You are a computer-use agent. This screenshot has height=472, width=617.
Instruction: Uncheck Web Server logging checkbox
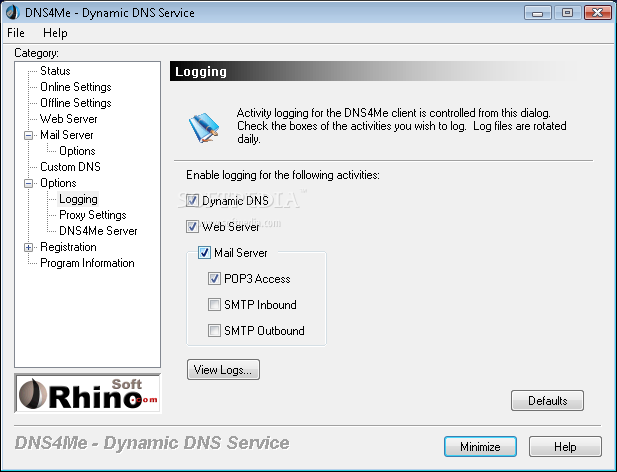(192, 227)
